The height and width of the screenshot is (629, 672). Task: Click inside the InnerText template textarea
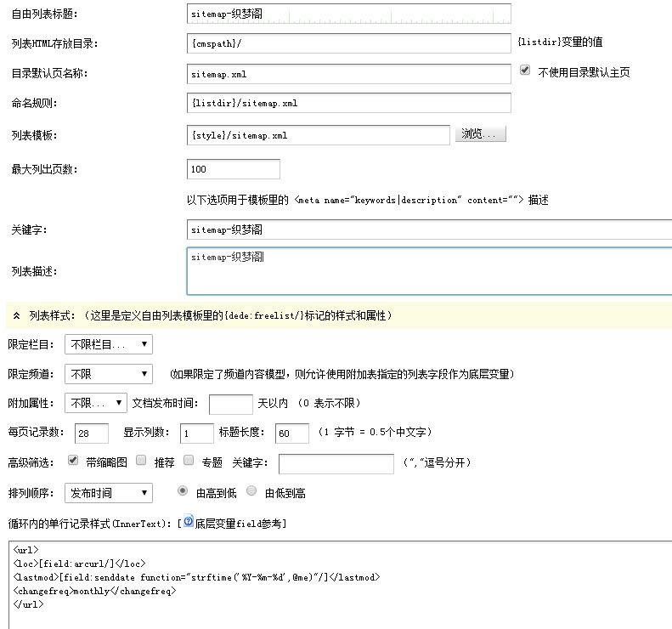340,586
